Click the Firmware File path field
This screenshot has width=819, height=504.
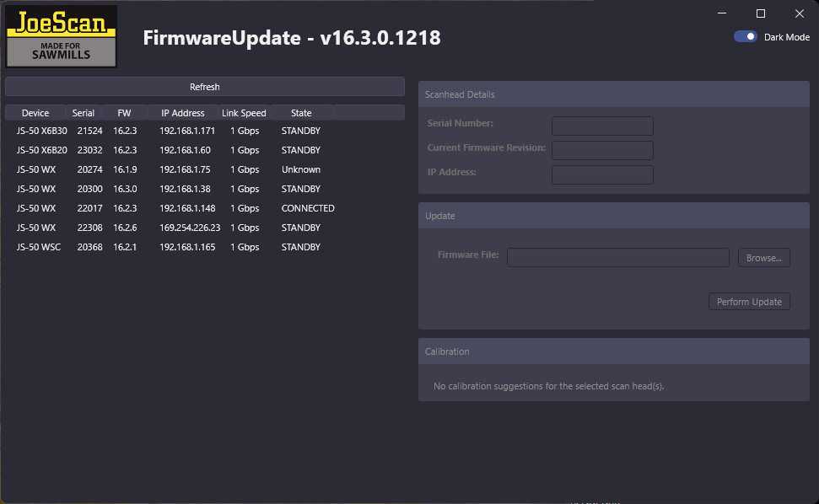[618, 258]
